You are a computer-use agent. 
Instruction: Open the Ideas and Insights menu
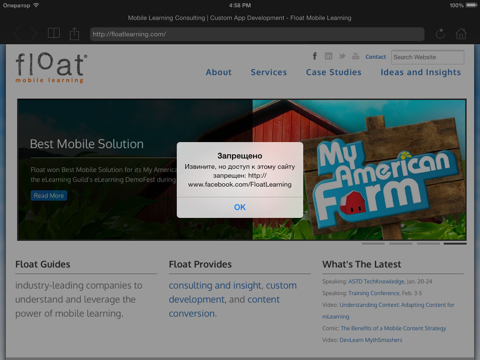tap(421, 72)
